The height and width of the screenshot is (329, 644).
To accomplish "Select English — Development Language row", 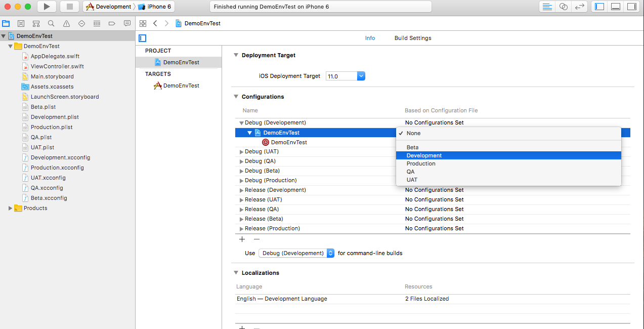I will 433,299.
